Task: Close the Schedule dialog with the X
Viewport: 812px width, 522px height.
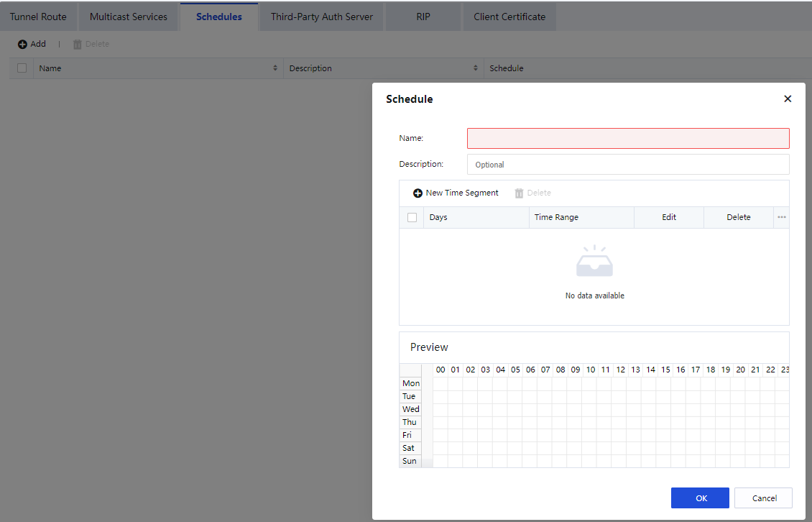Action: (788, 99)
